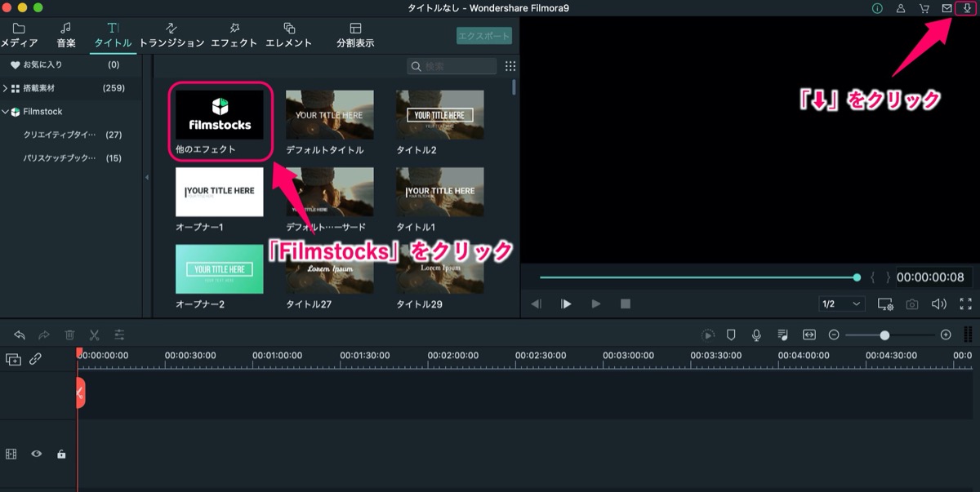This screenshot has width=980, height=492.
Task: Enter fullscreen preview mode
Action: [966, 304]
